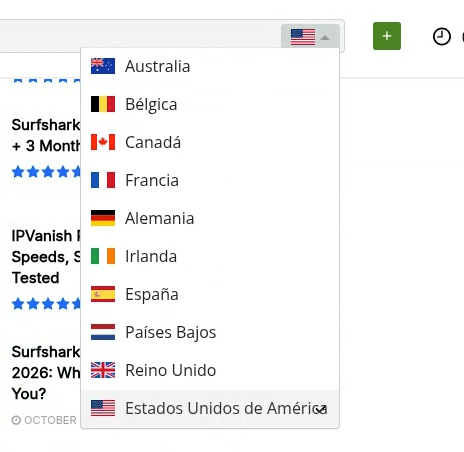
Task: Open the IPVanish Speeds Tested article
Action: click(46, 257)
